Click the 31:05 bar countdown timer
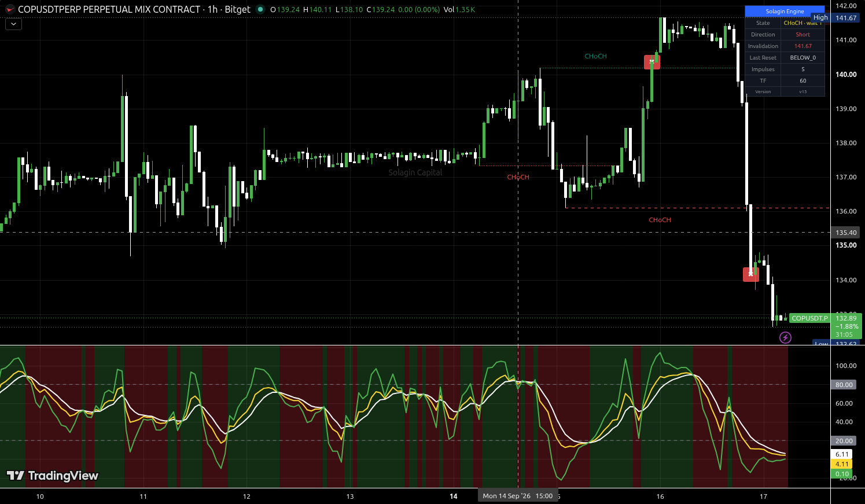This screenshot has height=504, width=865. point(844,334)
